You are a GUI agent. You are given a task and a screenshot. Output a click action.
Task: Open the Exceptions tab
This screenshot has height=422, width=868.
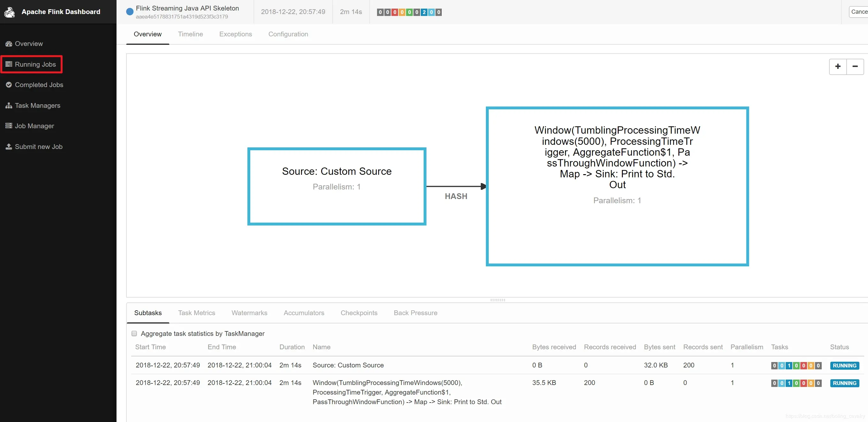235,34
